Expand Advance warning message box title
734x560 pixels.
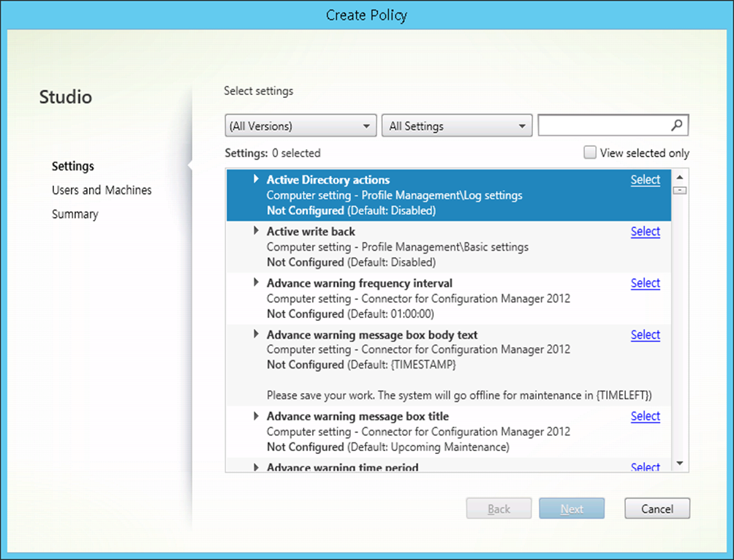point(256,416)
